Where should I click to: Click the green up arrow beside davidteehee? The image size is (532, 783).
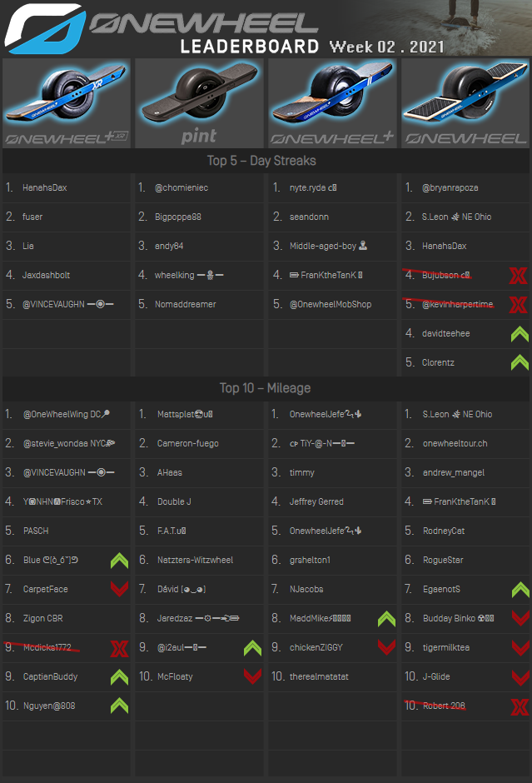520,333
